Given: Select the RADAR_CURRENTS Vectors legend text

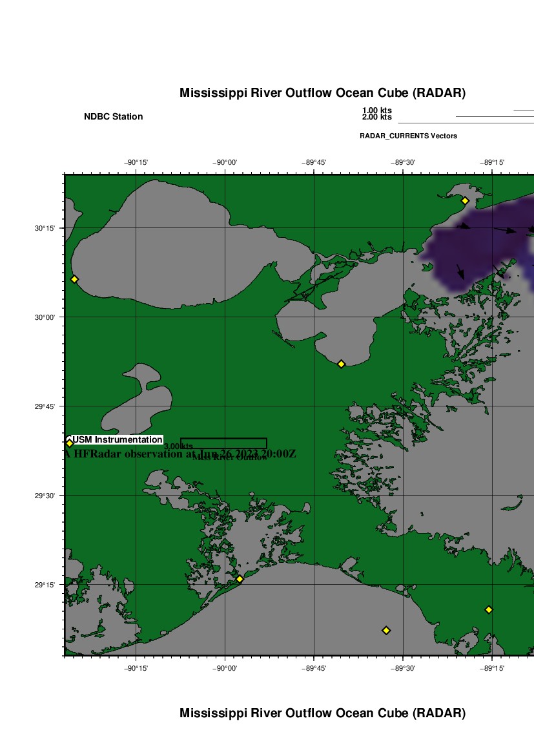Looking at the screenshot, I should coord(408,136).
